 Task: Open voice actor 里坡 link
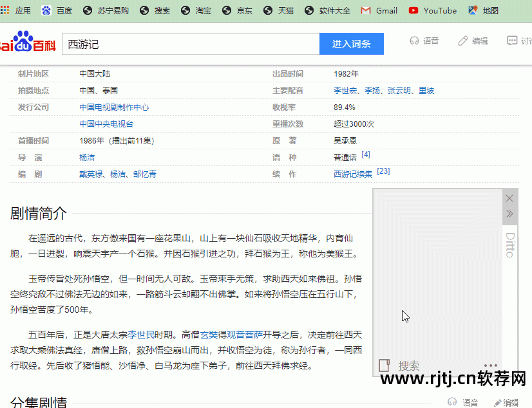click(x=426, y=91)
